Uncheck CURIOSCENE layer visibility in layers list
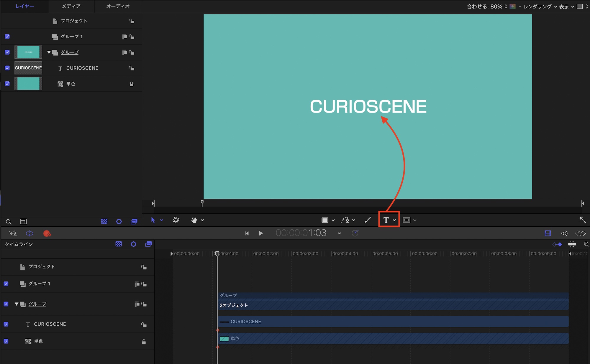590x364 pixels. pyautogui.click(x=7, y=68)
